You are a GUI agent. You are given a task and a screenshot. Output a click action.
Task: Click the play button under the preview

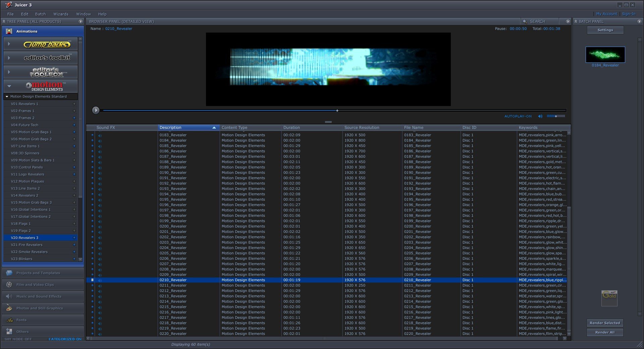96,110
